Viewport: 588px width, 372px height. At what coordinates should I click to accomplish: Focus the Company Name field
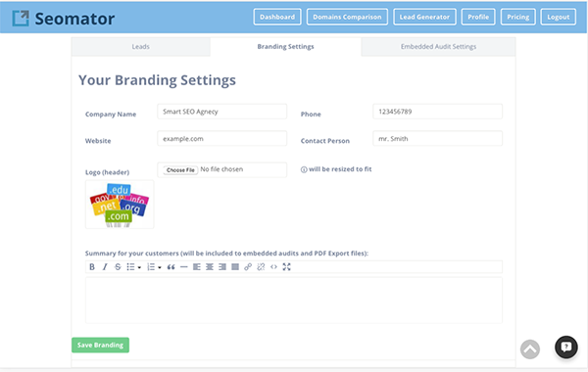pos(222,112)
